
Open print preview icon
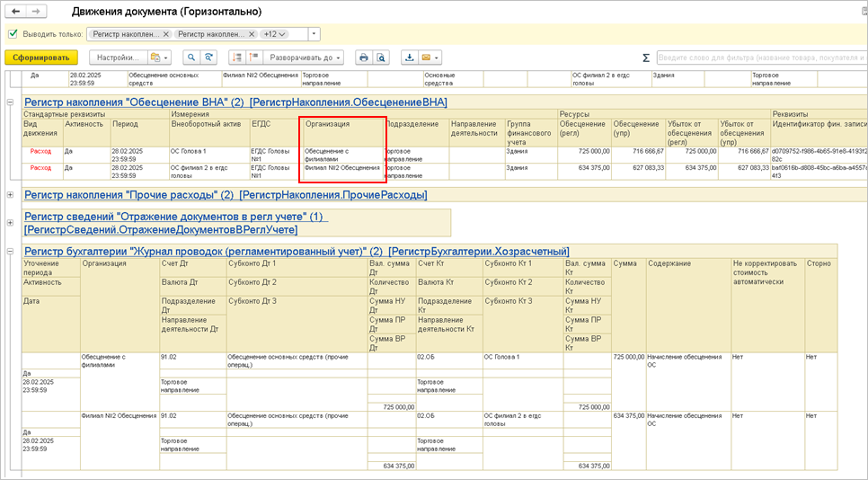coord(381,58)
